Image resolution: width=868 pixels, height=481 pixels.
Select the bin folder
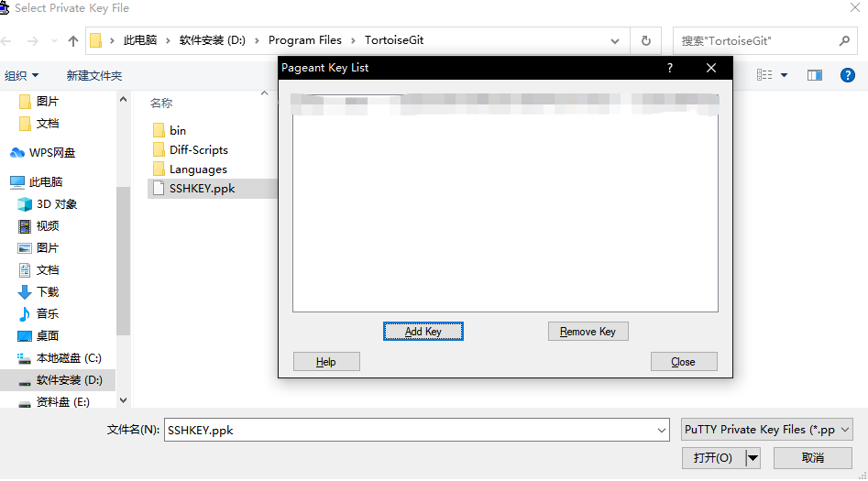click(177, 131)
